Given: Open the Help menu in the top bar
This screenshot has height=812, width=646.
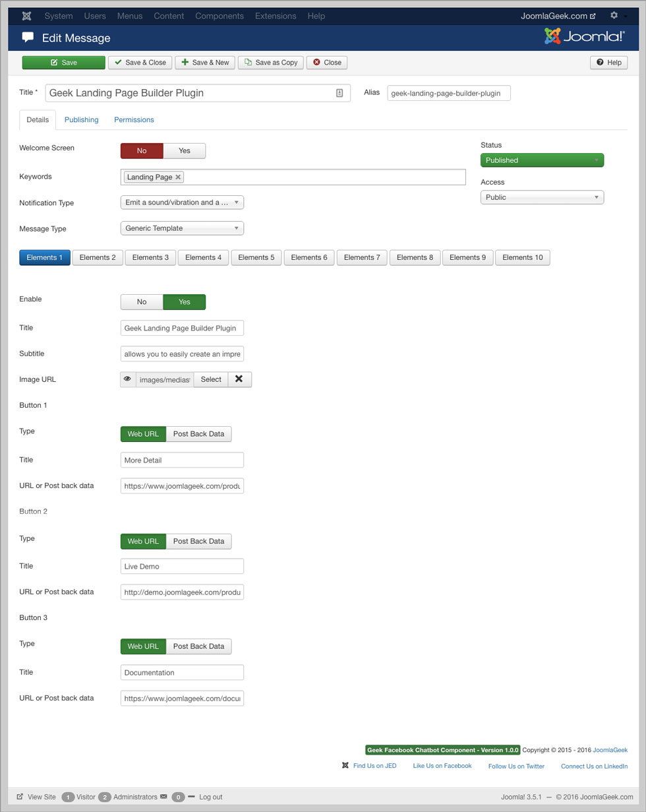Looking at the screenshot, I should tap(316, 16).
